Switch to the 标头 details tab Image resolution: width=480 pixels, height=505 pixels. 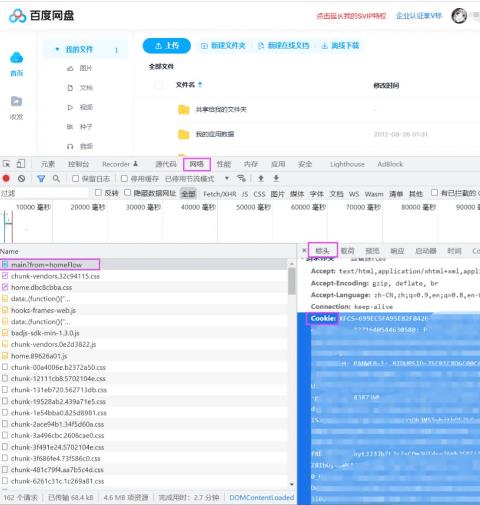pos(323,250)
